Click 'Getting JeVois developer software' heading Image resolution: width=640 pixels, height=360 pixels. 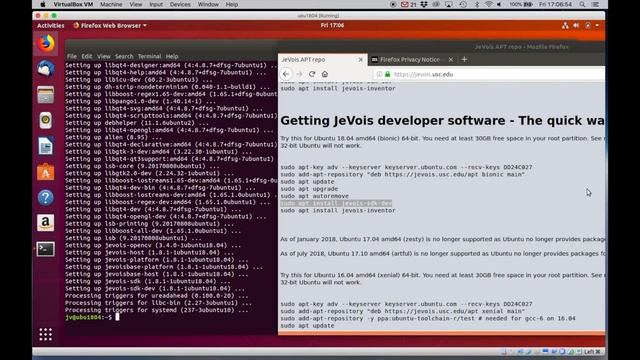(x=442, y=121)
